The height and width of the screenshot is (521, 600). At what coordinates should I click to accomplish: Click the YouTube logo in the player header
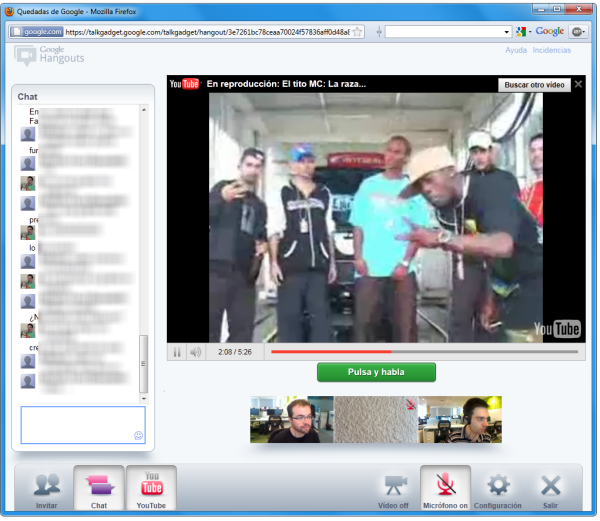pyautogui.click(x=184, y=84)
